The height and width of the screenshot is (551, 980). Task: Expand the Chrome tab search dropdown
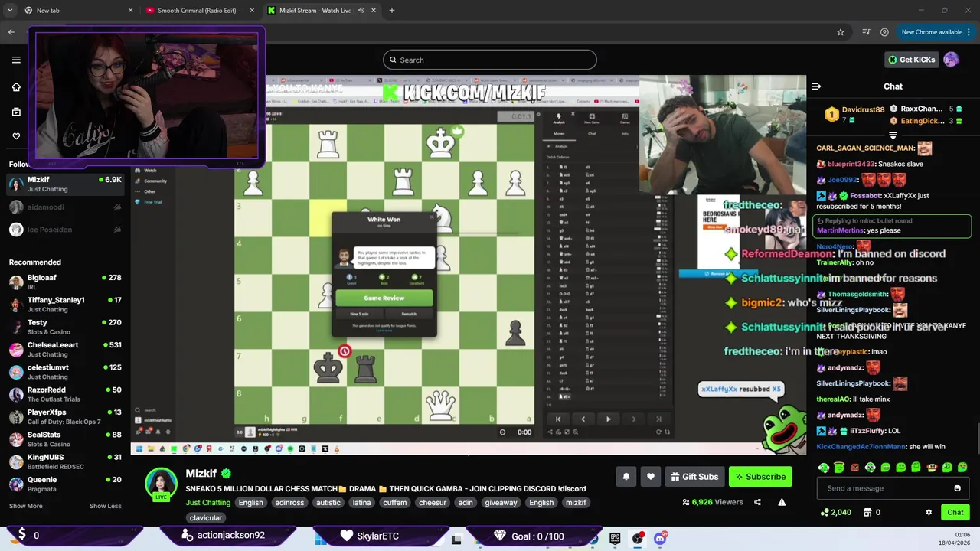tap(10, 10)
